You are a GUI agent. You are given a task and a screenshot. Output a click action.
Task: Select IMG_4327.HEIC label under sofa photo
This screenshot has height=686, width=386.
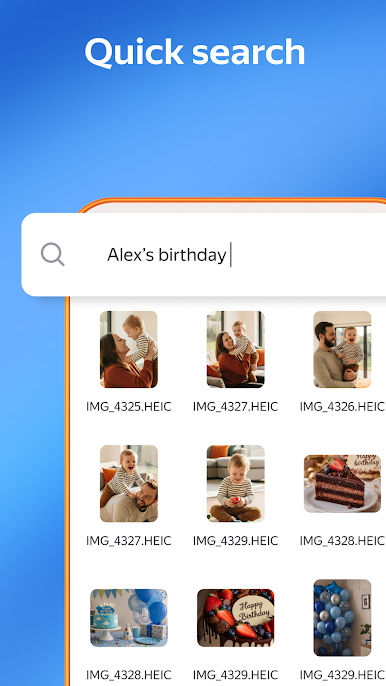235,407
